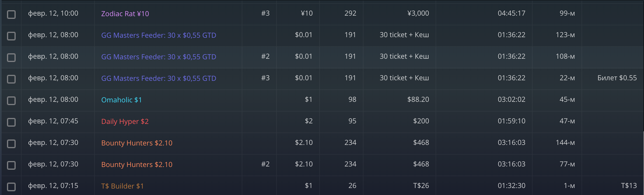The image size is (644, 195).
Task: Open the Zodiac Rat ¥10 tournament link
Action: pos(125,14)
